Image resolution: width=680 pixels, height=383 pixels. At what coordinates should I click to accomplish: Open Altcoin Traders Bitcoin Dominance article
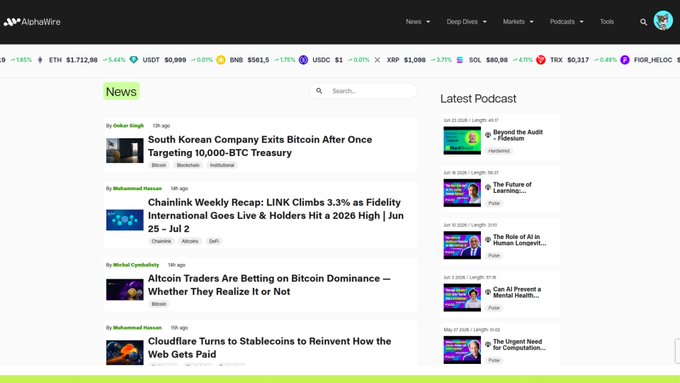(x=269, y=285)
